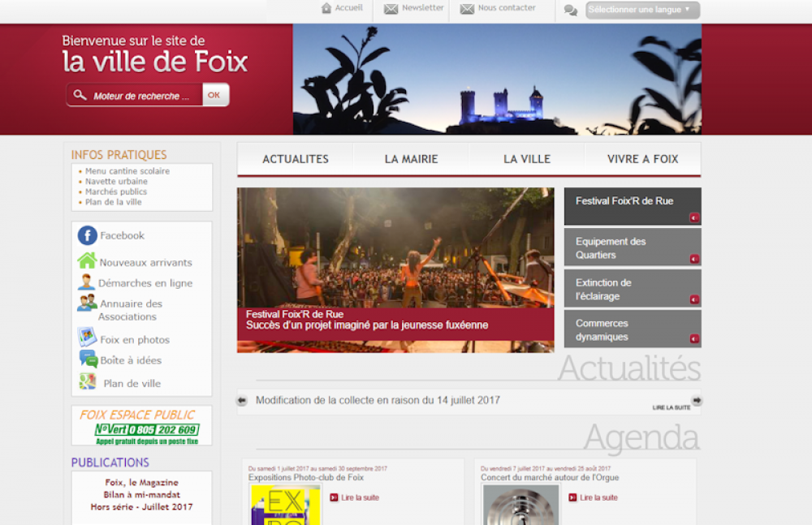The width and height of the screenshot is (812, 525).
Task: Click the Newsletter envelope icon
Action: pos(391,9)
